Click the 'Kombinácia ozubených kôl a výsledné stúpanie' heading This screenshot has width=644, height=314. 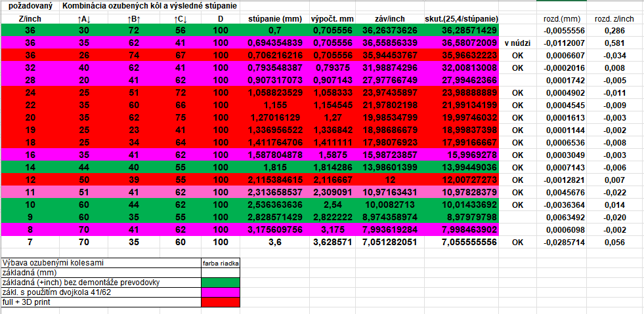click(150, 7)
